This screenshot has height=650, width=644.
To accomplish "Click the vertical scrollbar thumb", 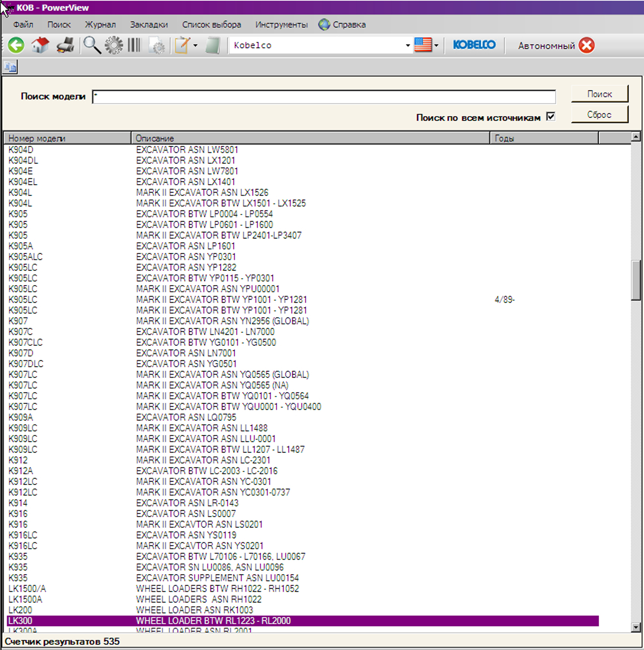I will 636,280.
